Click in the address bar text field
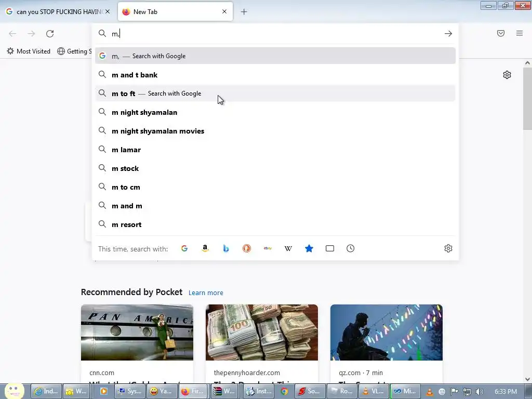The width and height of the screenshot is (532, 399). click(275, 33)
